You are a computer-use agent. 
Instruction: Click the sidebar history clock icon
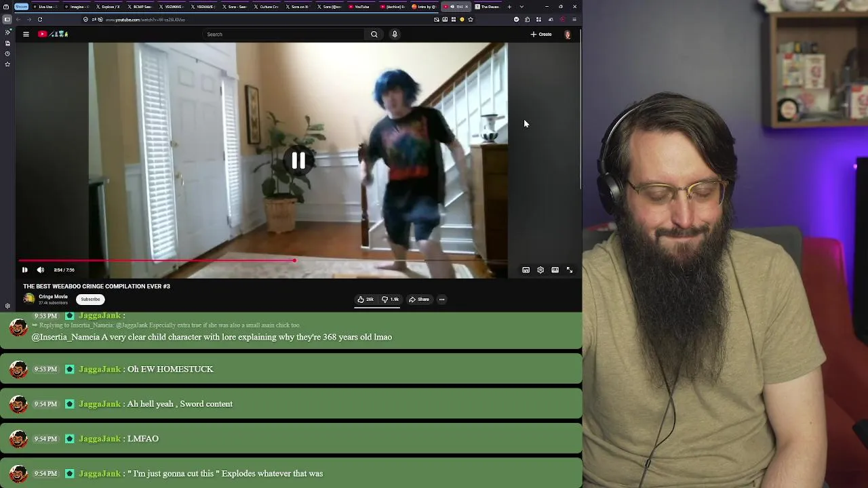pyautogui.click(x=7, y=54)
